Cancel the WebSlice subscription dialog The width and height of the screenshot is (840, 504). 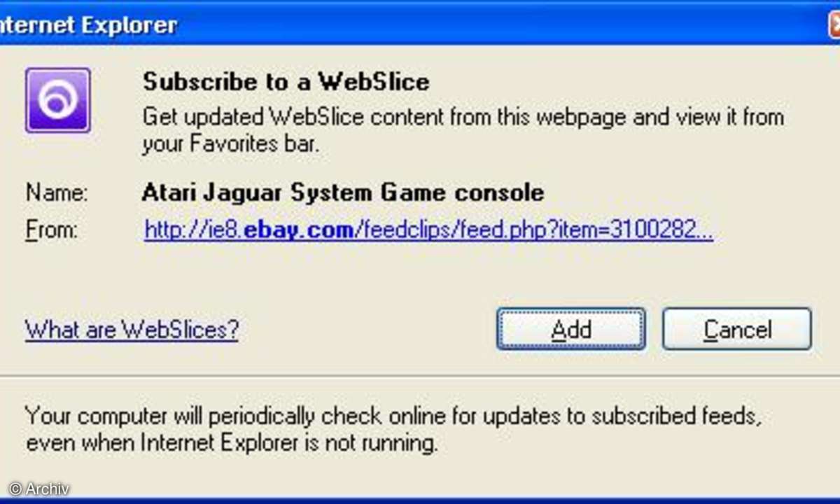point(737,329)
